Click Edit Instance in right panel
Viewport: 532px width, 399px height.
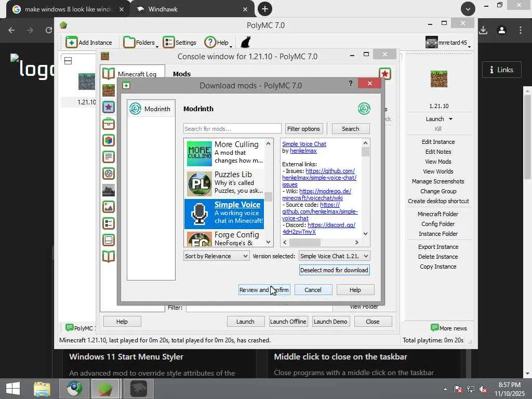pyautogui.click(x=438, y=142)
